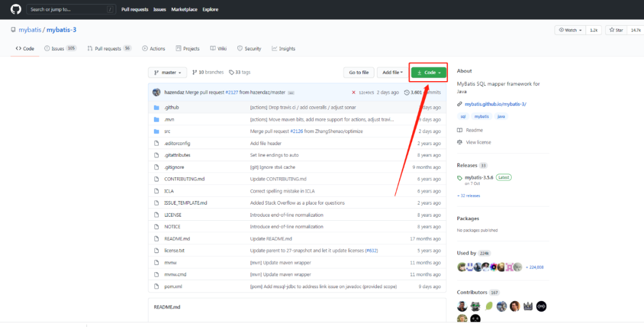
Task: Click the Go to file button
Action: 358,72
